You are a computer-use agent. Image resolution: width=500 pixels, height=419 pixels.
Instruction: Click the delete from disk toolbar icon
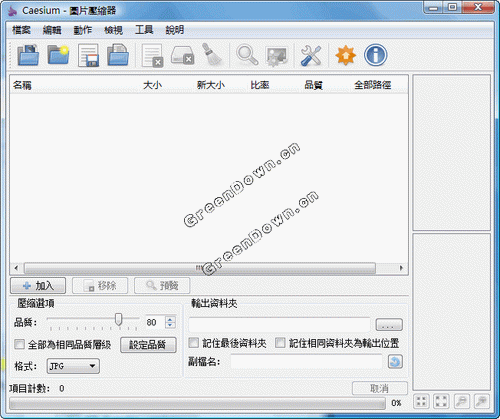182,55
